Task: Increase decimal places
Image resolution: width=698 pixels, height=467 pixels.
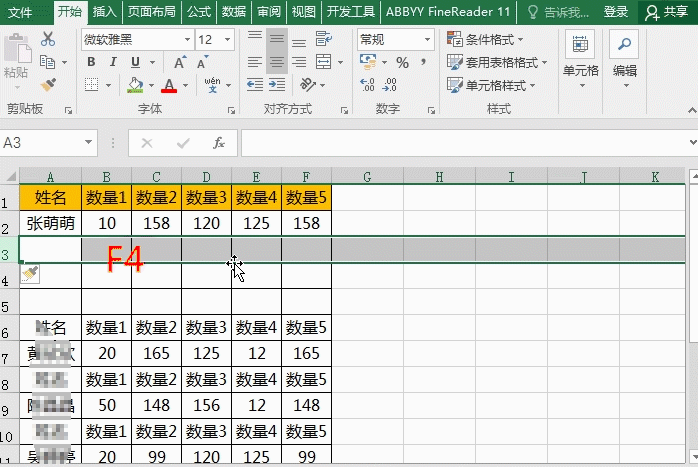Action: tap(367, 85)
